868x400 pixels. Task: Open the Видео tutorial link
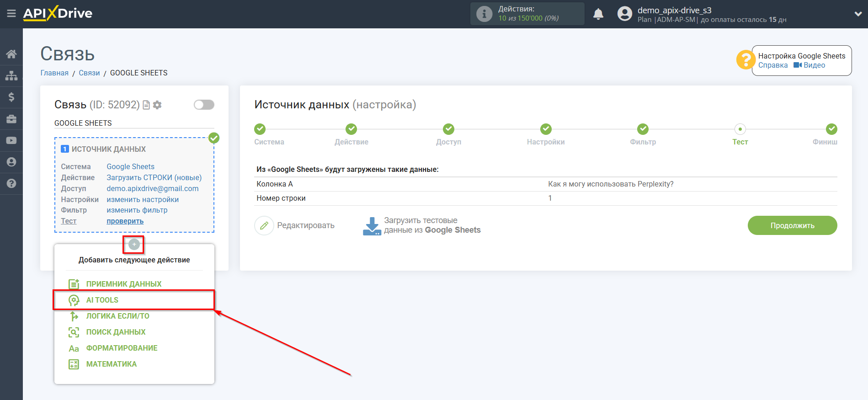pyautogui.click(x=809, y=65)
